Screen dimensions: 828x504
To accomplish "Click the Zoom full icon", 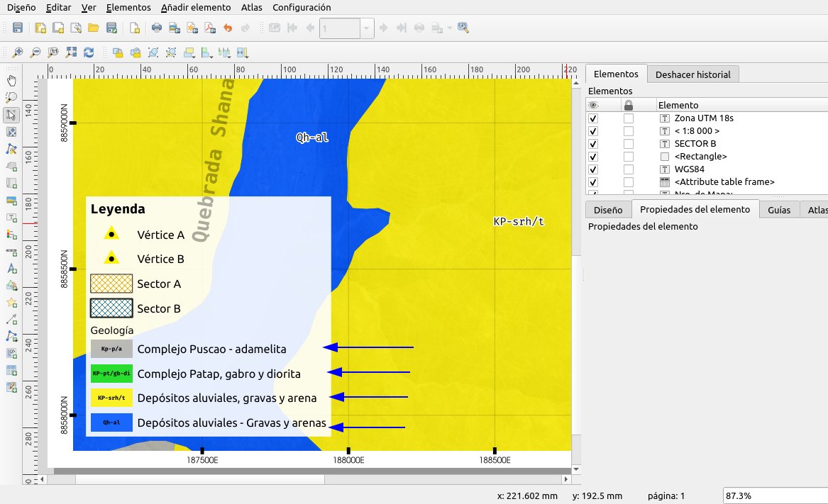I will point(71,52).
